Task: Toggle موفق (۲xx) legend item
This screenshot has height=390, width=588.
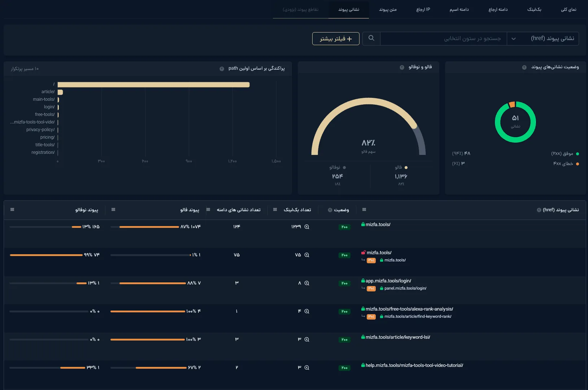Action: tap(565, 154)
